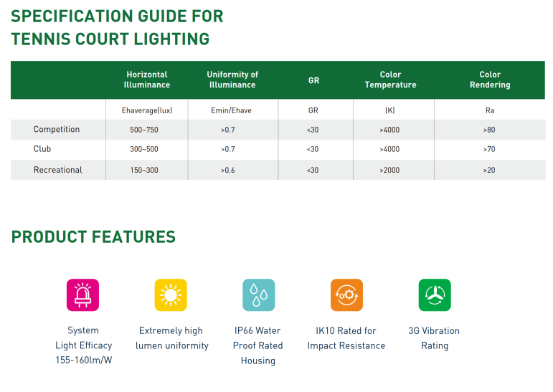Click the Horizontal Illuminance column header
Viewport: 553px width, 392px height.
tap(147, 80)
